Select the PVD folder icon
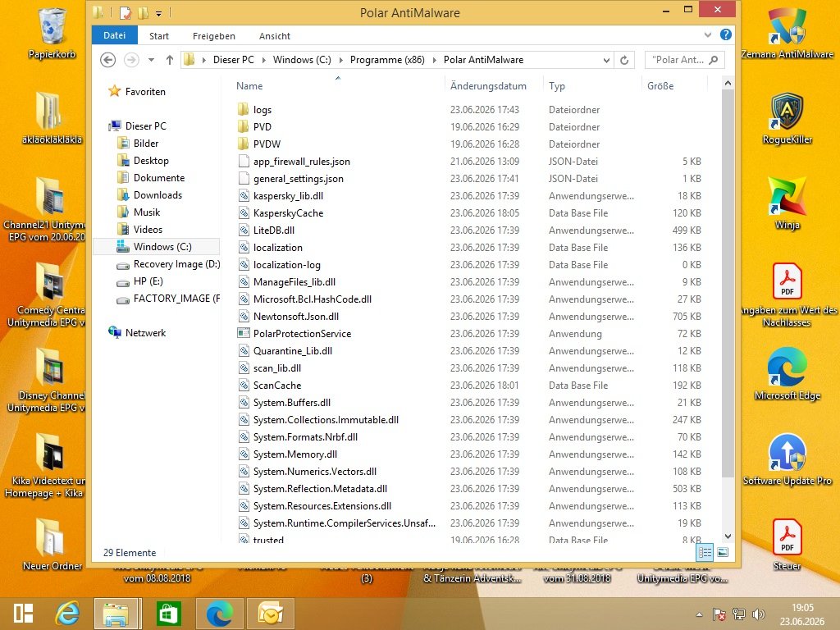This screenshot has height=630, width=840. pos(243,127)
